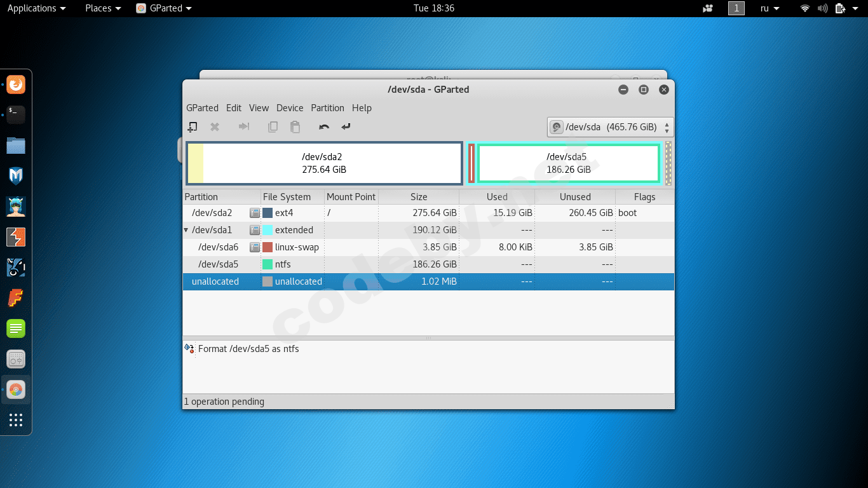Select the unallocated row in the list

pyautogui.click(x=428, y=281)
